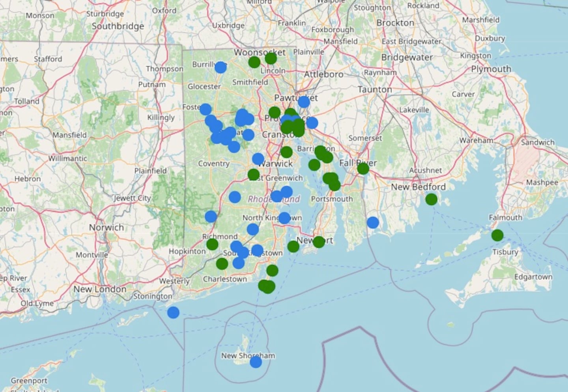This screenshot has width=568, height=392.
Task: Click the right green marker below Woonsocket
Action: click(x=271, y=59)
